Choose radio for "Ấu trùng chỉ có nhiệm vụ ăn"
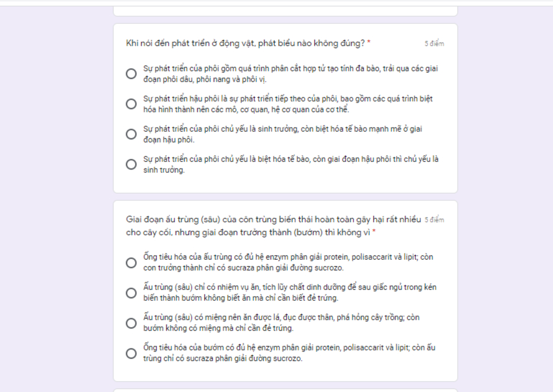Screen dimensions: 553x392 point(131,293)
